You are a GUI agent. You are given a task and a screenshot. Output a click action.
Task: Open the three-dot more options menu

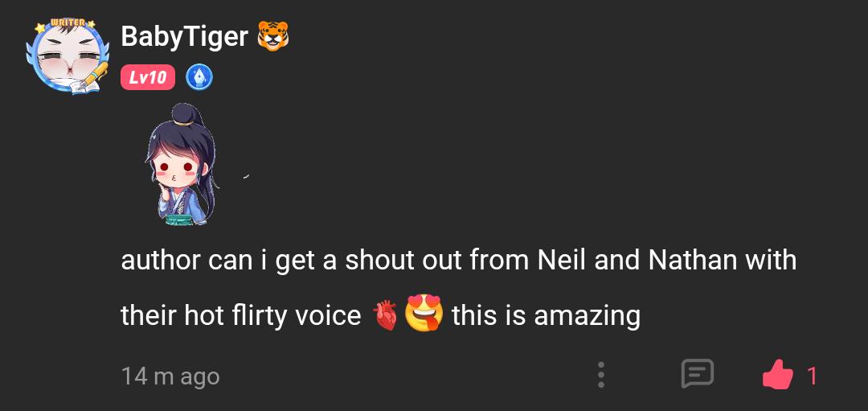pos(601,375)
